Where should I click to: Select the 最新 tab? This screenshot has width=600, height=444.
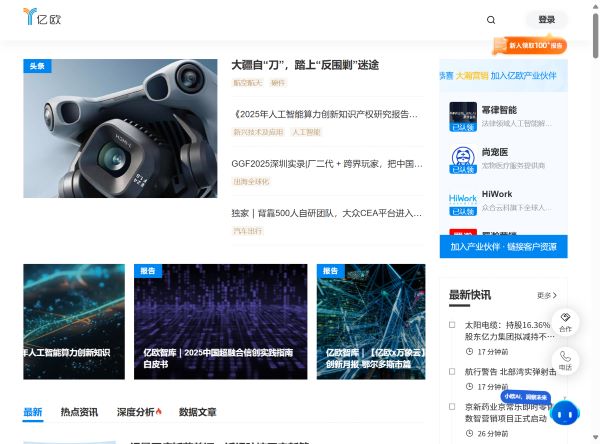click(33, 412)
